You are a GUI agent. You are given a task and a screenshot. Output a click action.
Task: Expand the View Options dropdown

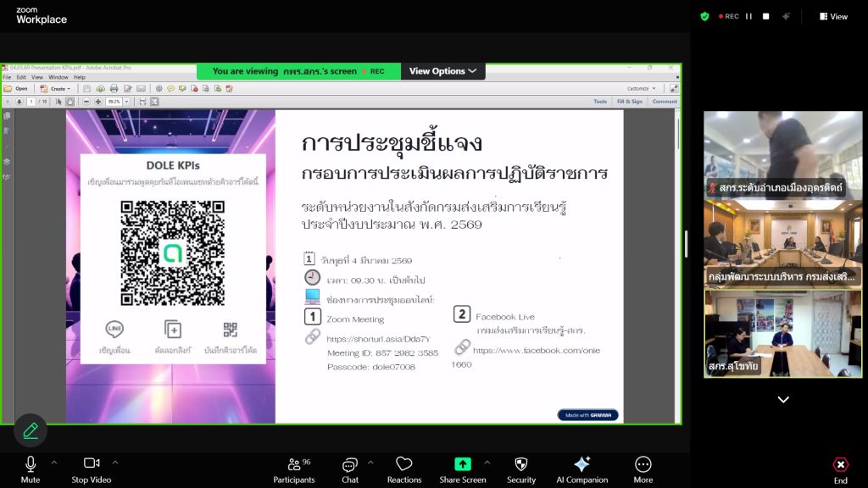tap(442, 71)
